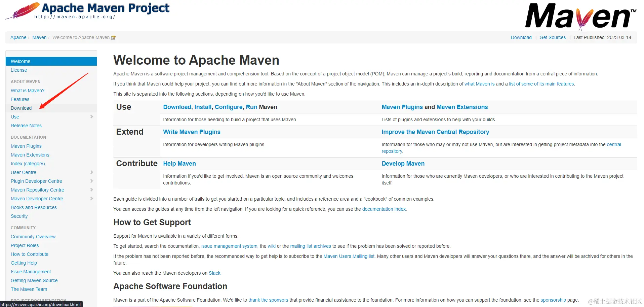Click 'what Maven is' link in intro
This screenshot has width=644, height=307.
pos(479,84)
